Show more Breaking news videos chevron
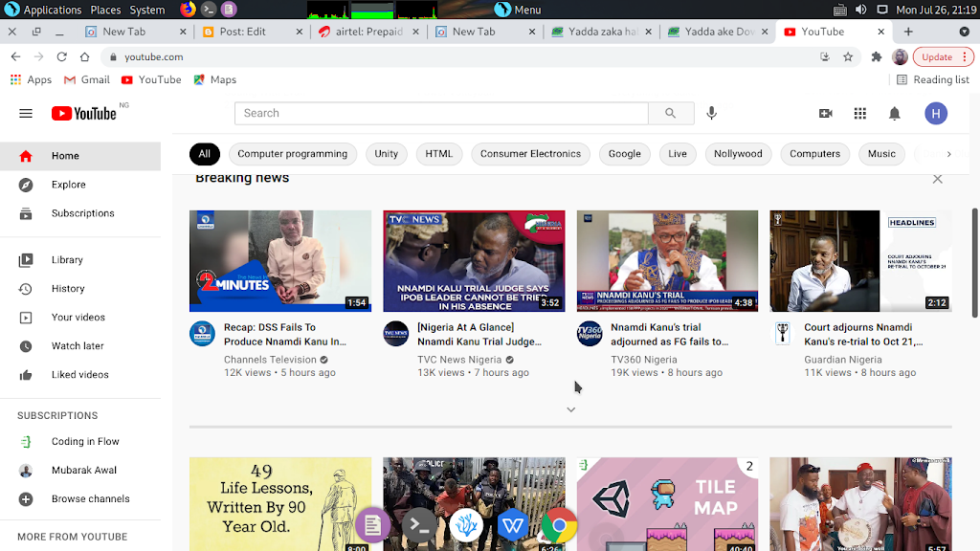The image size is (980, 551). pyautogui.click(x=570, y=409)
